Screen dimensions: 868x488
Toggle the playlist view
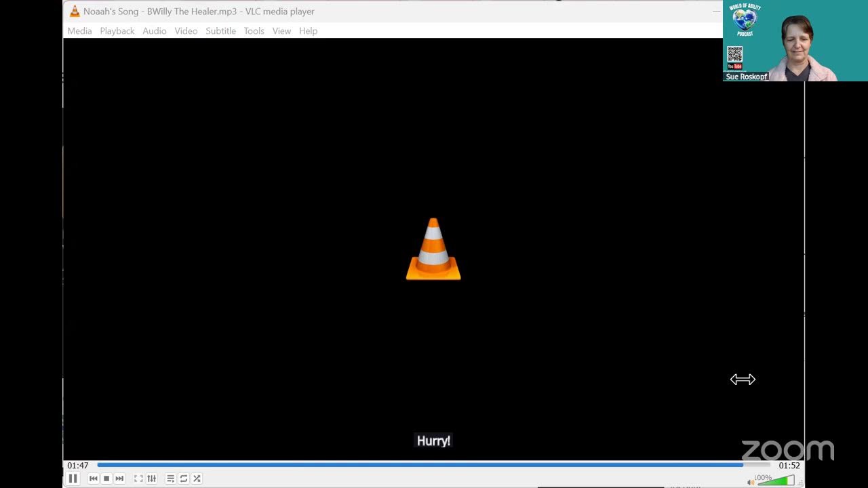171,479
